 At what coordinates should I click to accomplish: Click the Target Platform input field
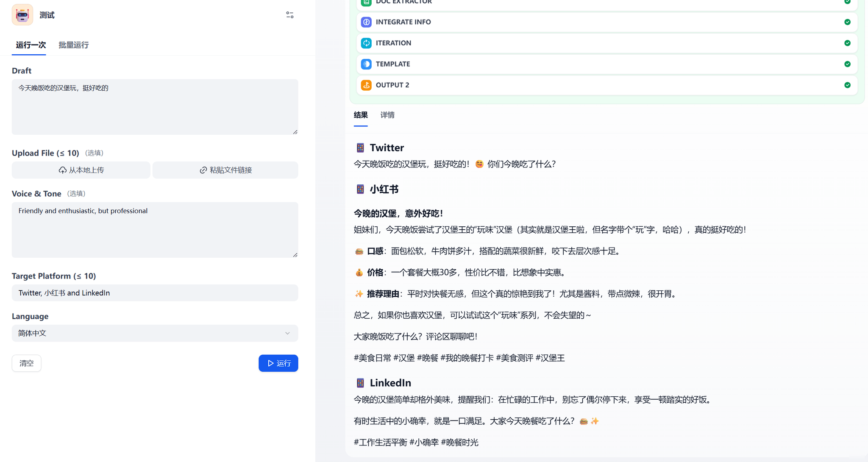click(155, 293)
